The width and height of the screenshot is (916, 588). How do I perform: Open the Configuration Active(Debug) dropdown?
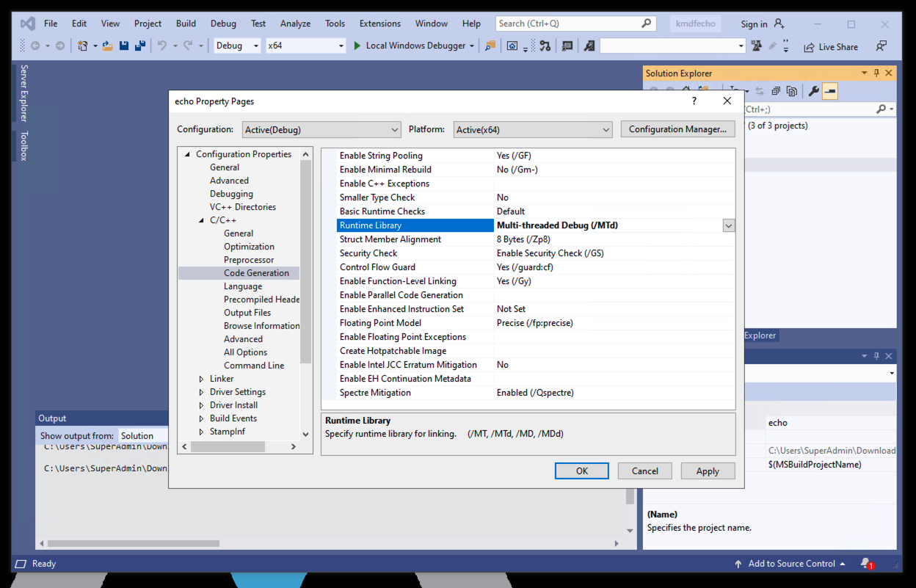[x=321, y=130]
